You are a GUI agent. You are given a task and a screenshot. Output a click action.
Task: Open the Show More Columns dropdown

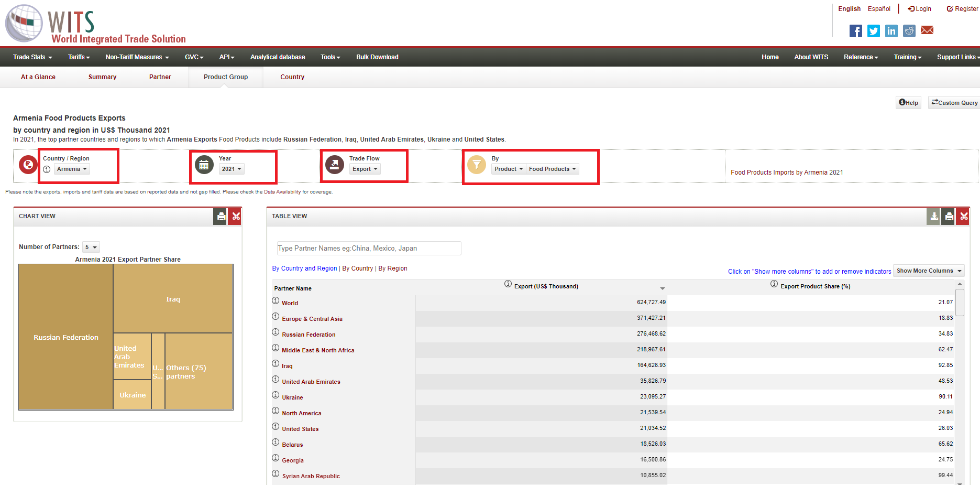coord(929,271)
